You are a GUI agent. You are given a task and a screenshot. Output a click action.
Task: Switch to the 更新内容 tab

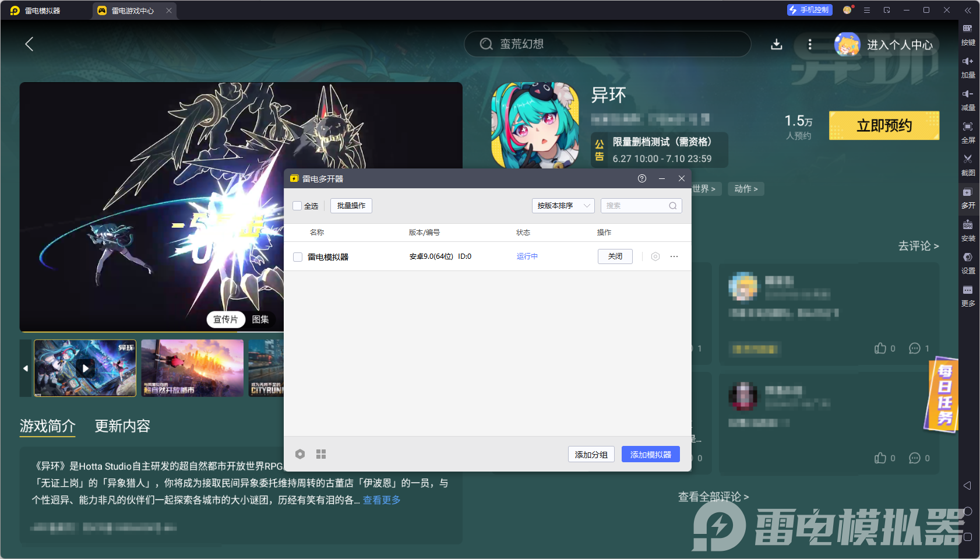coord(122,426)
